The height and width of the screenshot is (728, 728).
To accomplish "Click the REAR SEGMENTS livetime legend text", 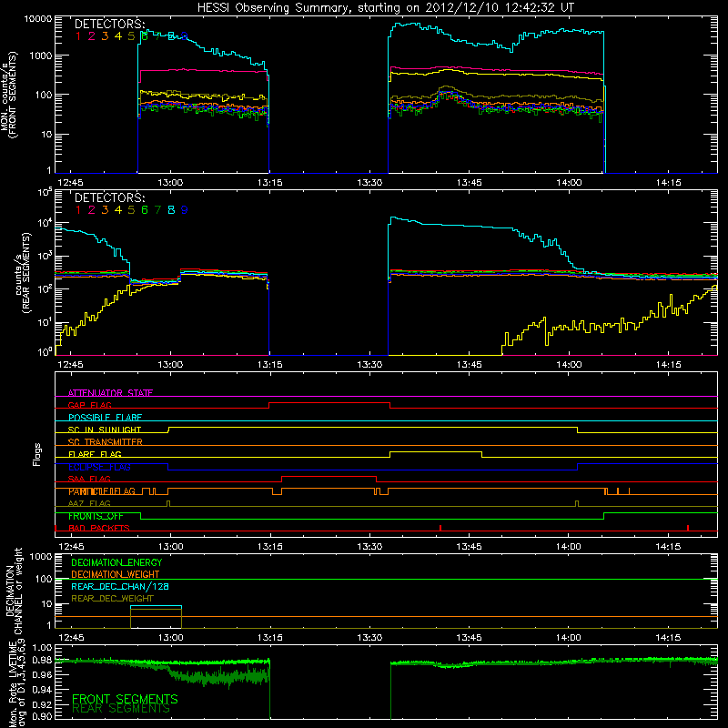I will [x=121, y=709].
